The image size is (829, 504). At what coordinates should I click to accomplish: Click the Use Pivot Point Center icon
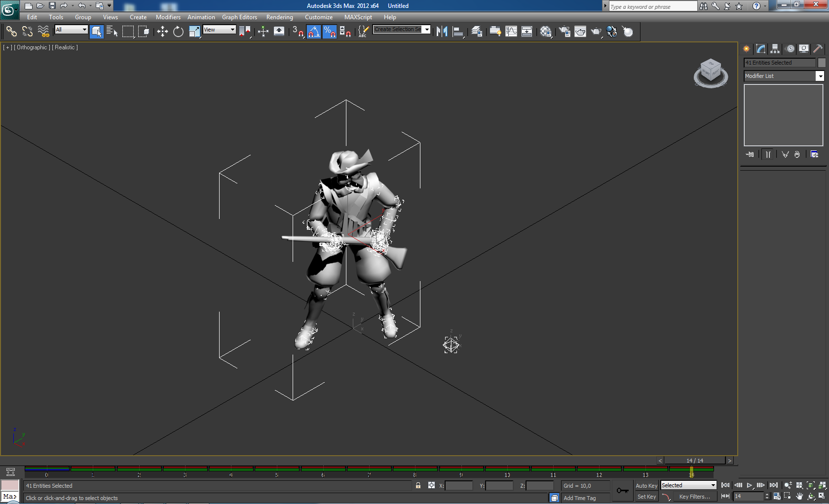pos(245,32)
